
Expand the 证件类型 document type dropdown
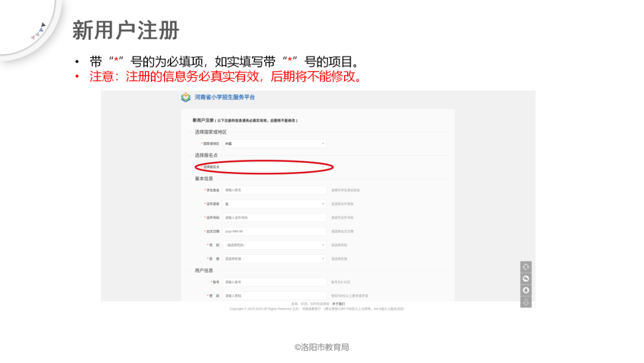coord(274,203)
